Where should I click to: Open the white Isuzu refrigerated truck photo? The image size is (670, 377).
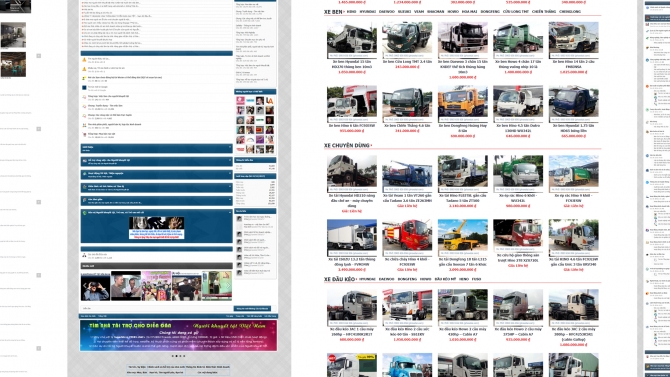pos(352,238)
